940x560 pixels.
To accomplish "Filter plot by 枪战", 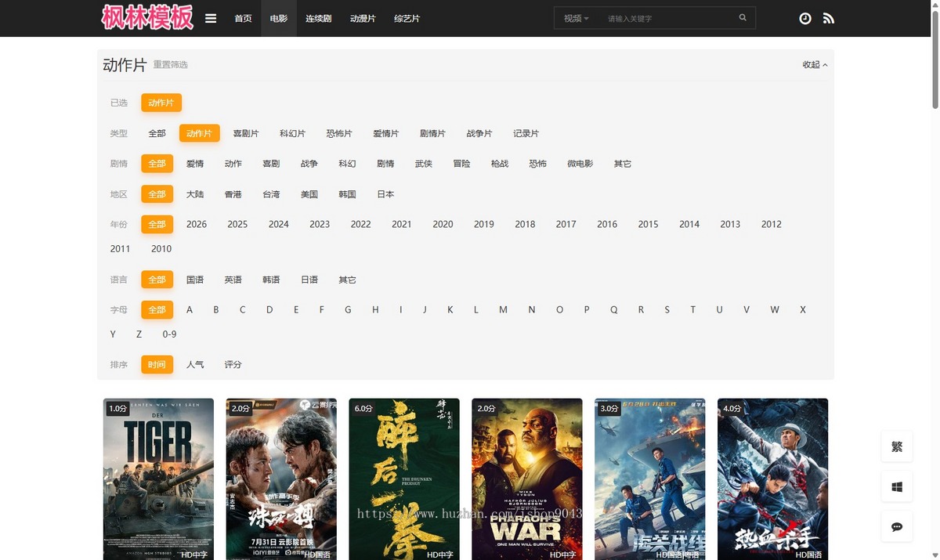I will pyautogui.click(x=499, y=164).
